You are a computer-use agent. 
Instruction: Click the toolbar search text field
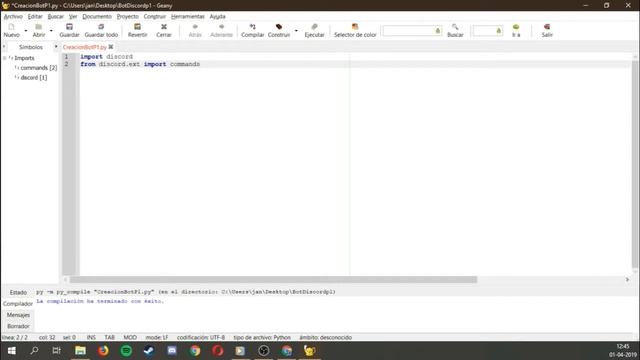412,31
